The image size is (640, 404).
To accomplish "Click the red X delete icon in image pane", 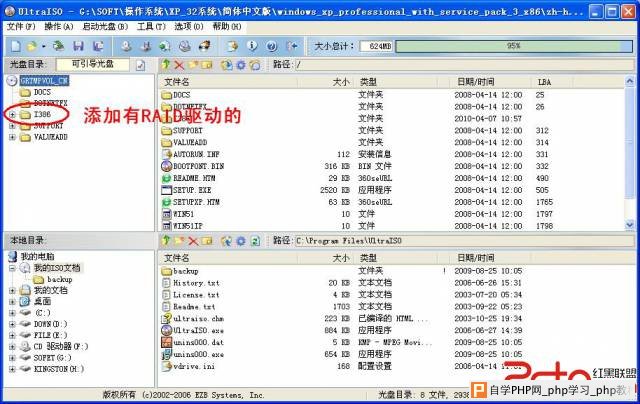I will point(179,64).
